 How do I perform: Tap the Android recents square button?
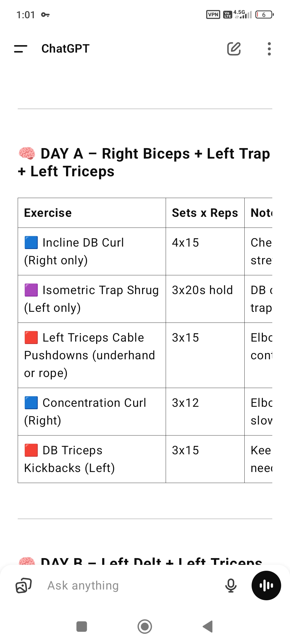click(x=82, y=627)
